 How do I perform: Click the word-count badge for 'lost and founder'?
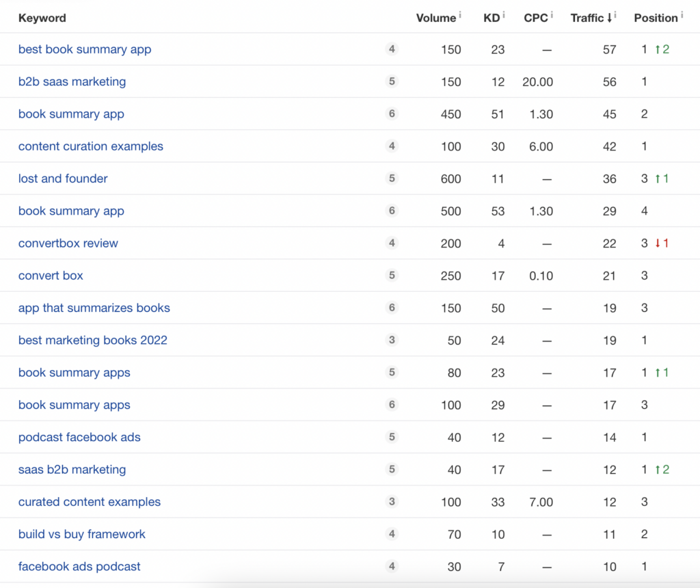392,178
